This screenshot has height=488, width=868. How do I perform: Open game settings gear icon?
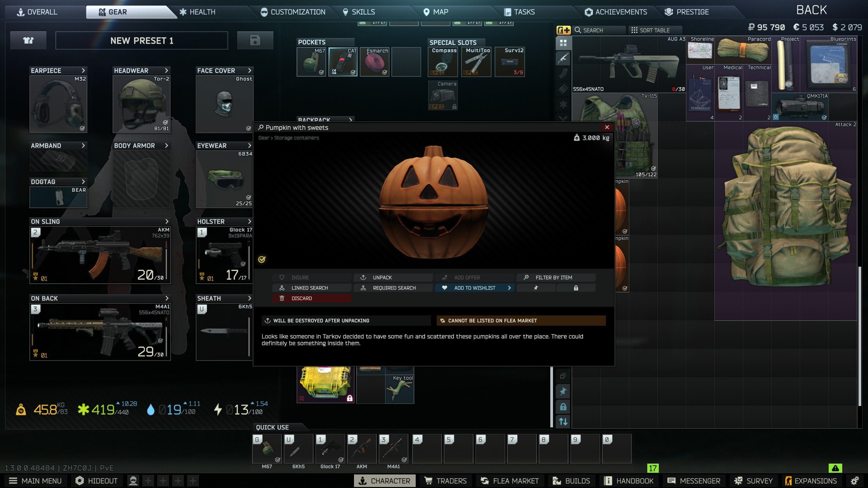coord(855,481)
